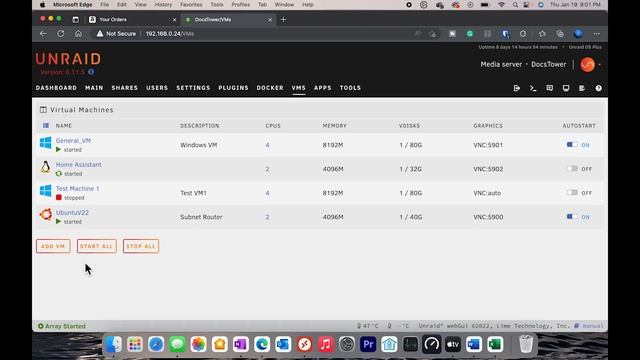
Task: Open the tab actions menu button in Edge
Action: [76, 19]
